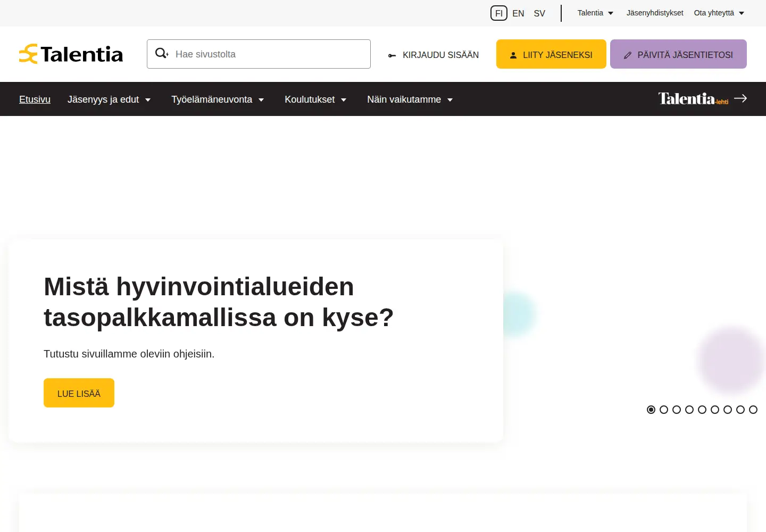Click the person icon on Liity jäseneksi
The height and width of the screenshot is (532, 766).
pos(513,55)
